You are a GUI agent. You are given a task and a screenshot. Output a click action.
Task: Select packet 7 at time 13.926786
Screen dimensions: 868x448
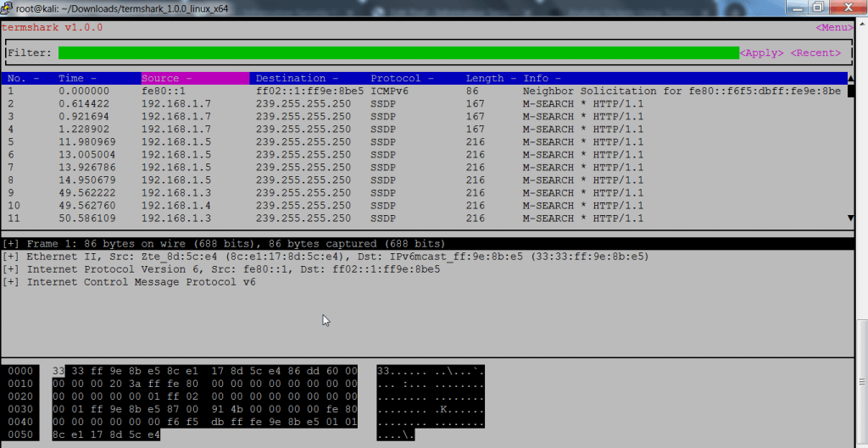click(x=424, y=168)
